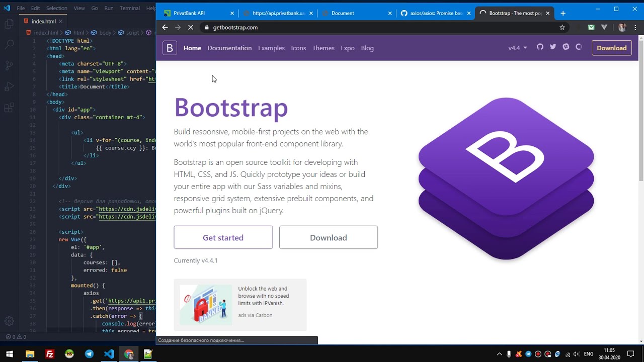Click the Vue devtools extension icon

click(604, 27)
